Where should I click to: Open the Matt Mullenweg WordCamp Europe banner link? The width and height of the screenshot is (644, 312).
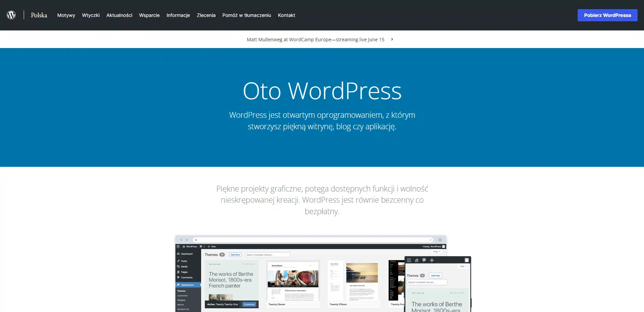[316, 40]
